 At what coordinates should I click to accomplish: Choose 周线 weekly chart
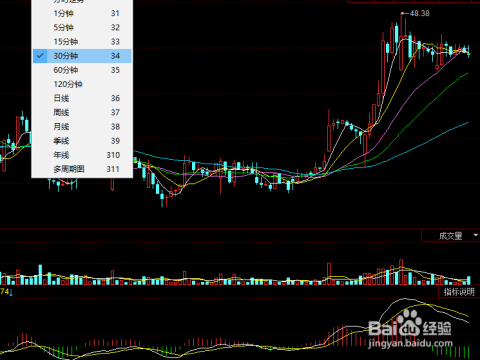(x=82, y=112)
